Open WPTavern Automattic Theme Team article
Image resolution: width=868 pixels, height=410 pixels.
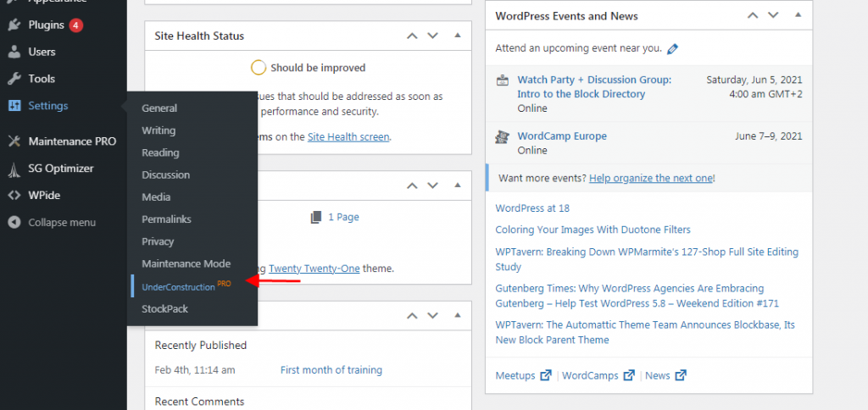[x=645, y=332]
